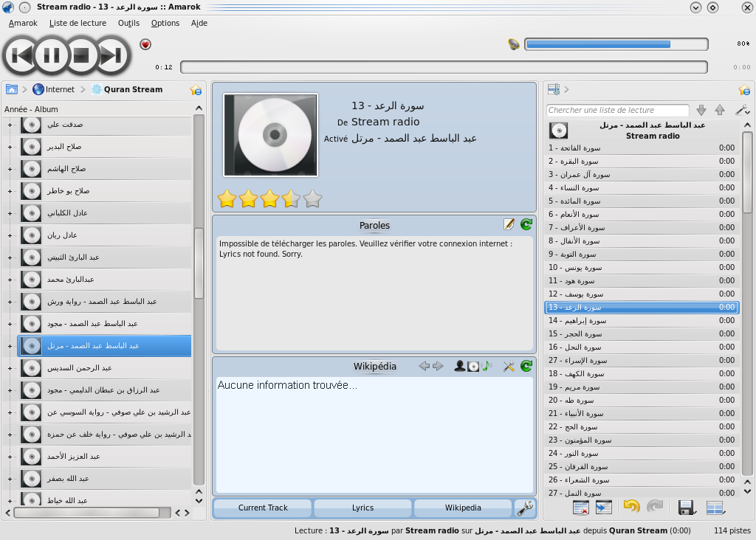This screenshot has height=540, width=756.
Task: Open Wikipédia applet settings tools icon
Action: coord(509,366)
